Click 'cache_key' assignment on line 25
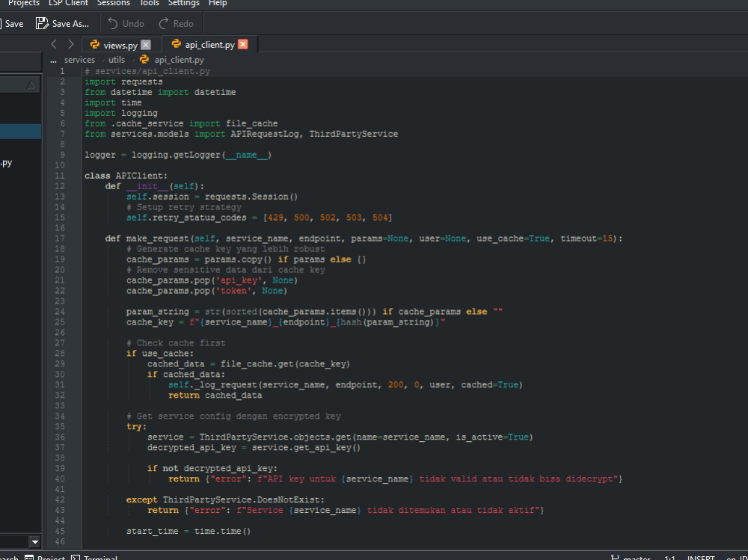 click(150, 322)
